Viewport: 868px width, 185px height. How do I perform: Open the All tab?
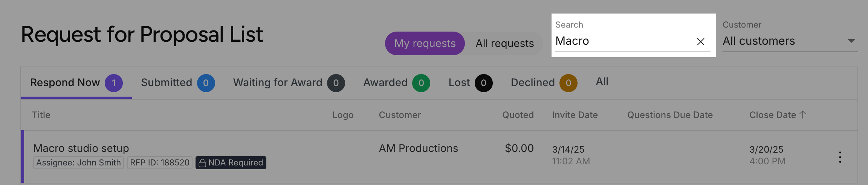point(602,82)
